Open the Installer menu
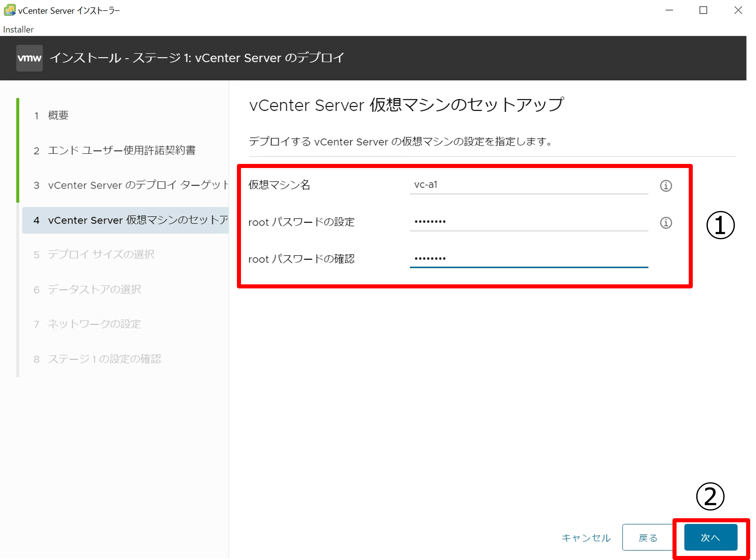 [x=18, y=30]
